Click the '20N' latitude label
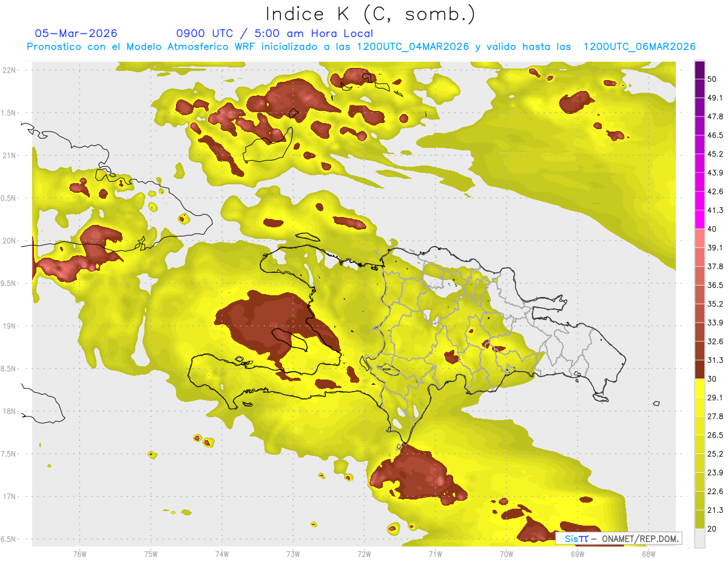The height and width of the screenshot is (562, 728). [9, 241]
